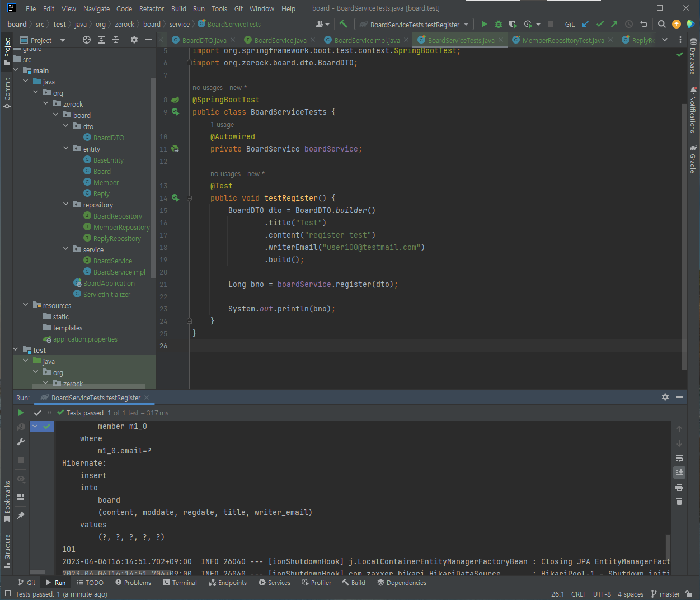The image size is (700, 600).
Task: Expand all nodes in the Project panel
Action: pyautogui.click(x=101, y=40)
